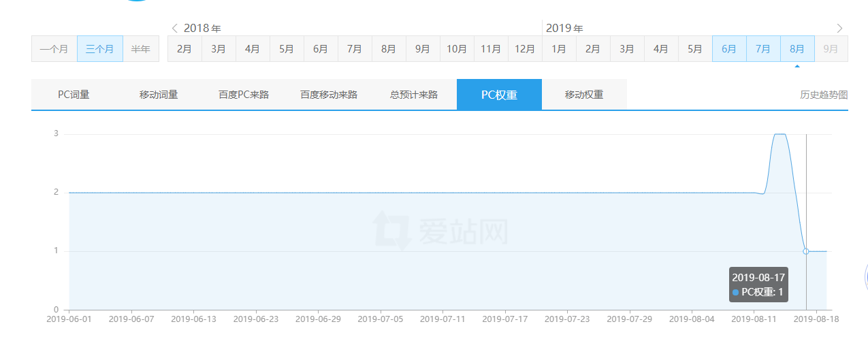Select the 半年 time range
The image size is (868, 337).
tap(141, 49)
